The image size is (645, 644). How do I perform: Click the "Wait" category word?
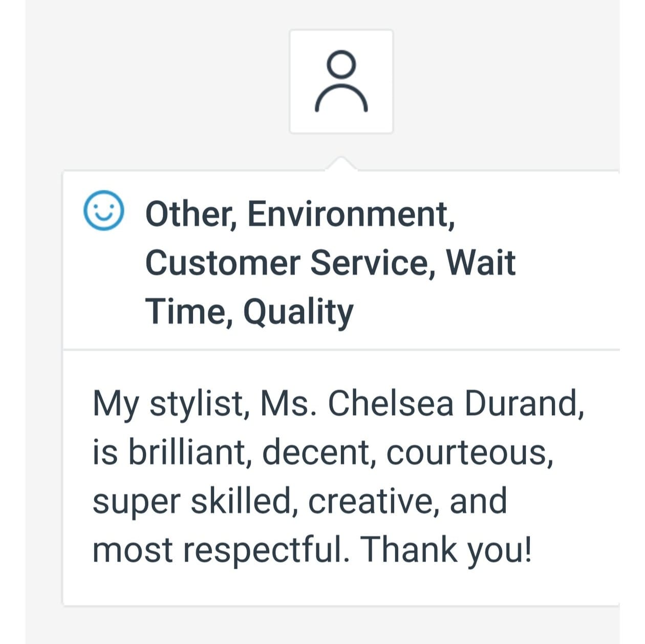point(481,263)
